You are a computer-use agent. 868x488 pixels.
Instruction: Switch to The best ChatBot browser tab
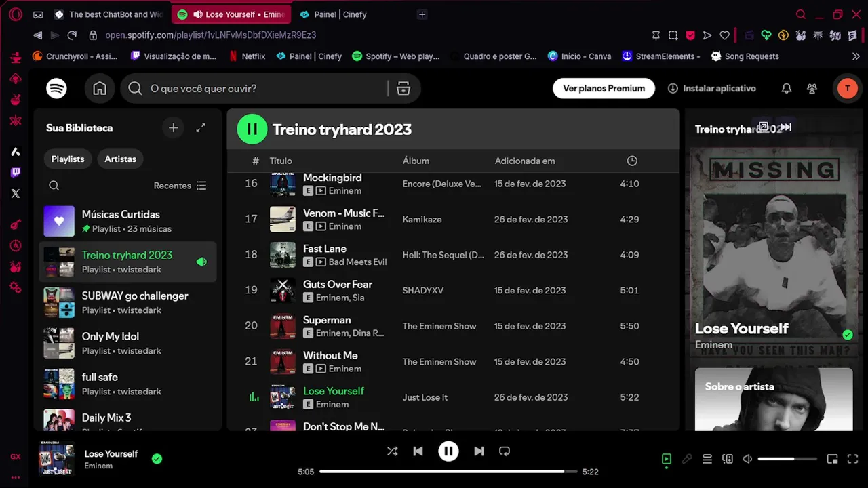[109, 14]
